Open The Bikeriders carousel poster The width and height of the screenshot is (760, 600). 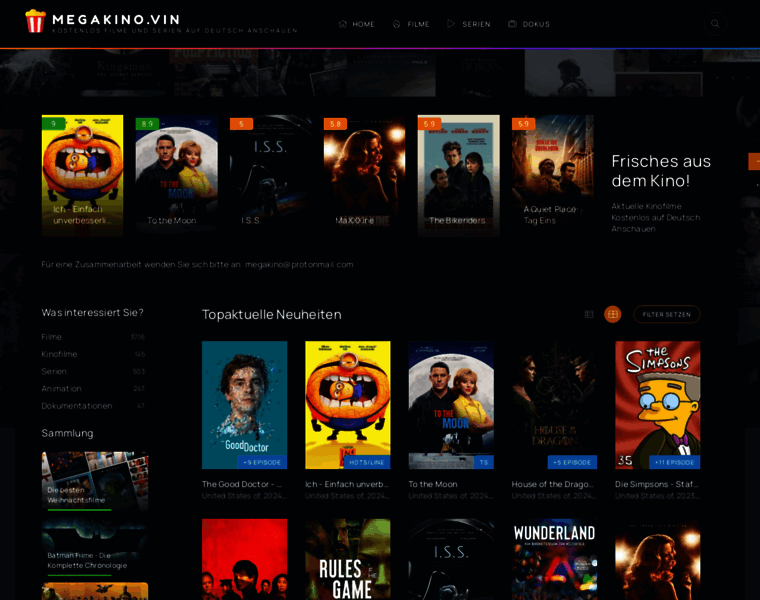point(459,175)
